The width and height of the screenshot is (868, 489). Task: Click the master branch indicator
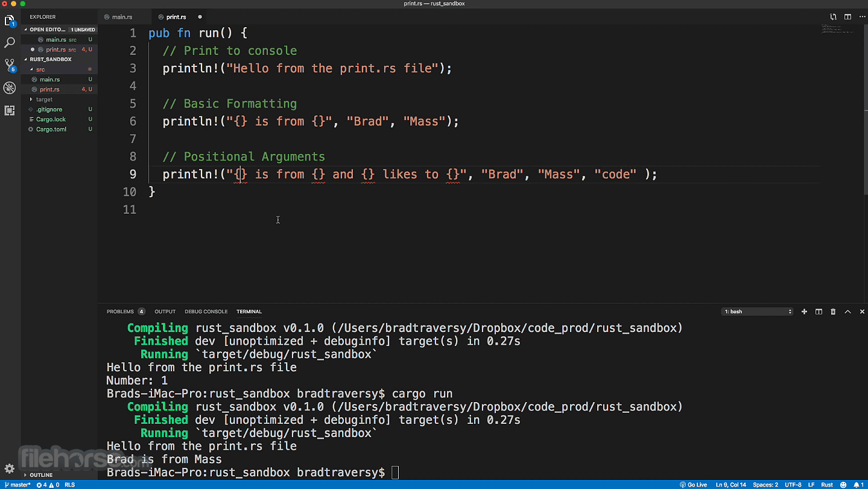click(x=17, y=485)
